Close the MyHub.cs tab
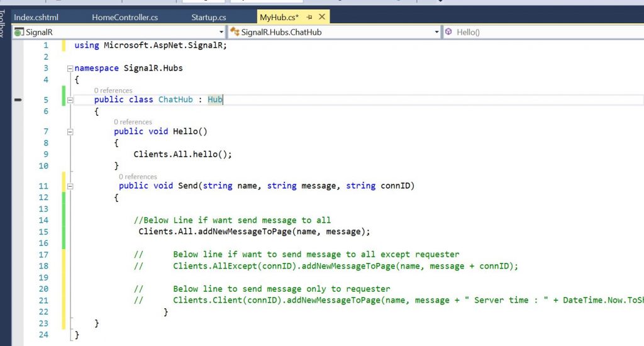 click(322, 17)
